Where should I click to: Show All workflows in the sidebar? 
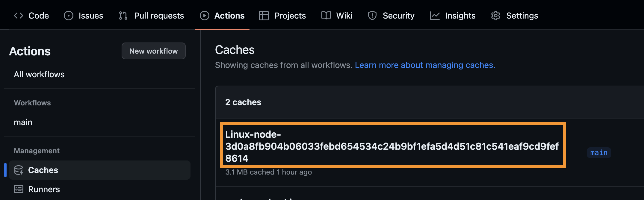pos(39,74)
